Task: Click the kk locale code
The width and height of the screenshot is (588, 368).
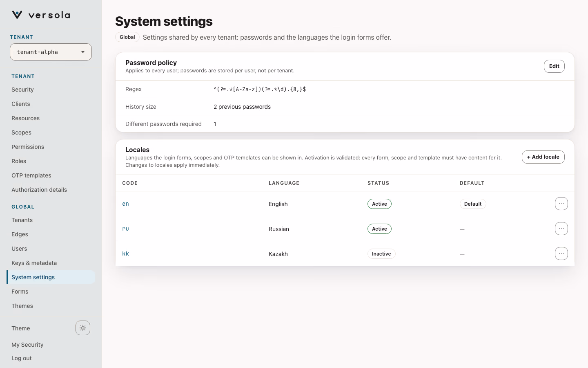Action: (125, 254)
